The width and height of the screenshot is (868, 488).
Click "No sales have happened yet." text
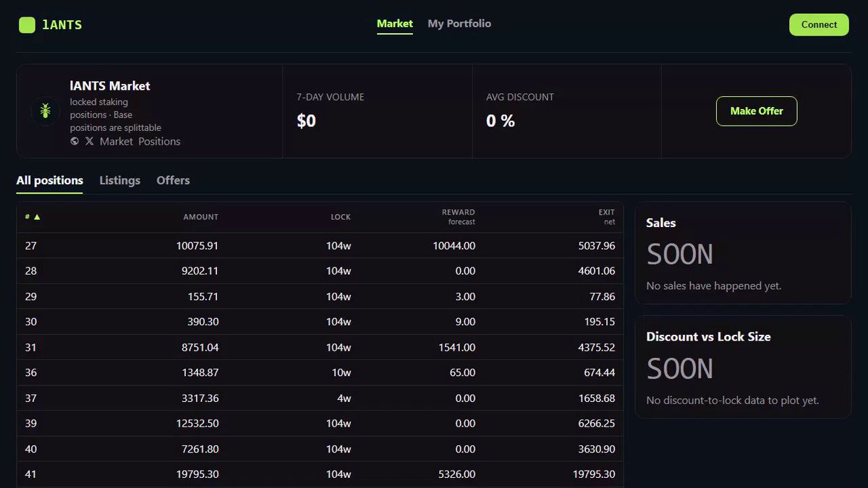tap(714, 286)
